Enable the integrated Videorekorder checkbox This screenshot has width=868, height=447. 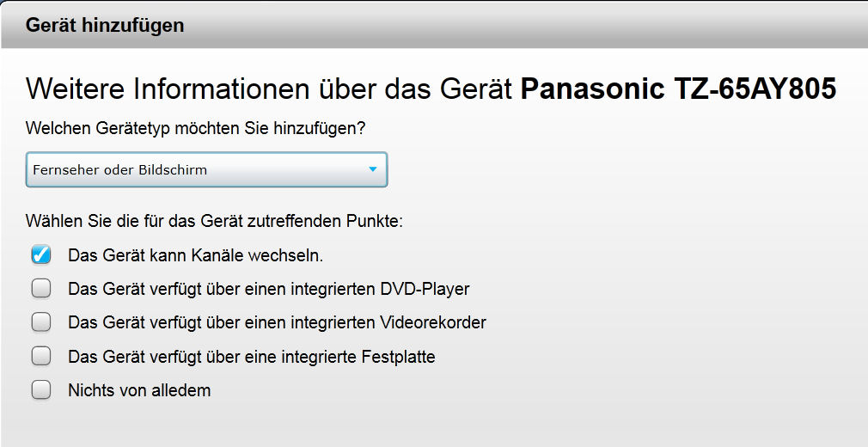point(41,322)
